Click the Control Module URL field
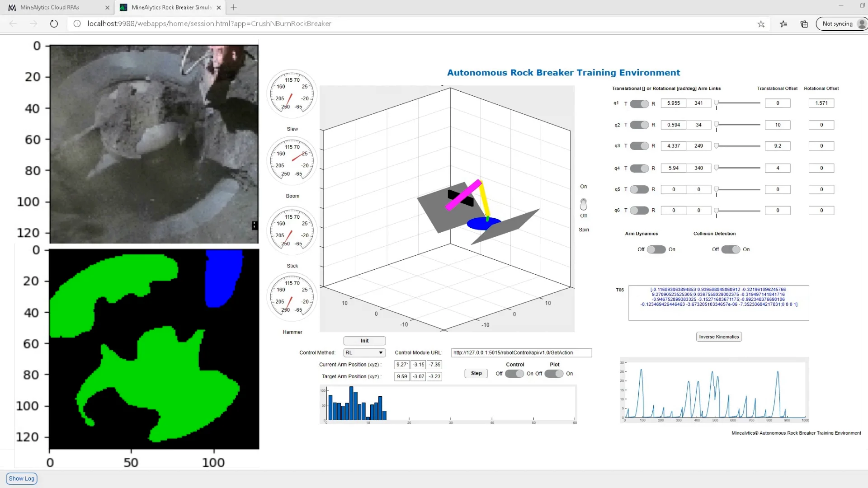The width and height of the screenshot is (868, 488). (521, 353)
